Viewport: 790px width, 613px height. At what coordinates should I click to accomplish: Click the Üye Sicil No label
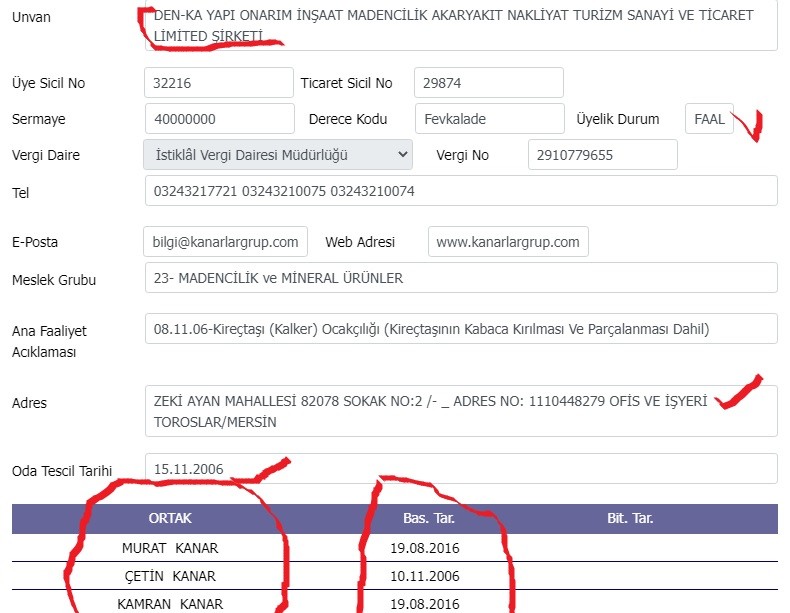coord(48,83)
